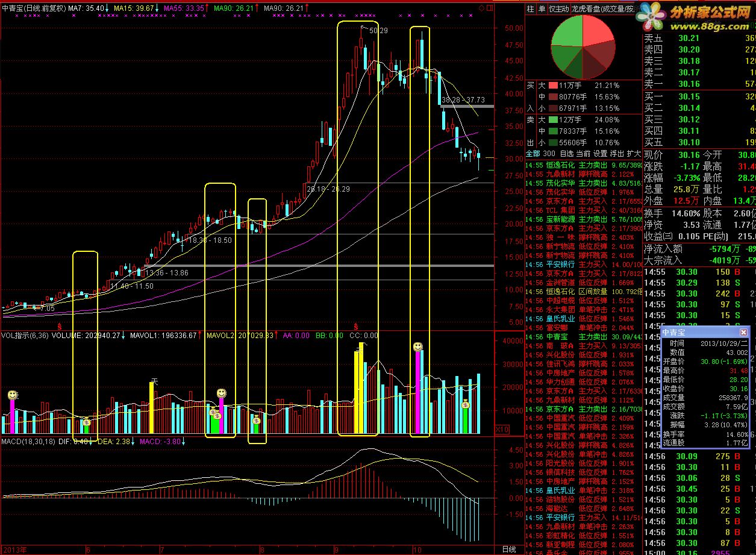Click the money bag icon near June's start
The image size is (756, 555).
87,422
